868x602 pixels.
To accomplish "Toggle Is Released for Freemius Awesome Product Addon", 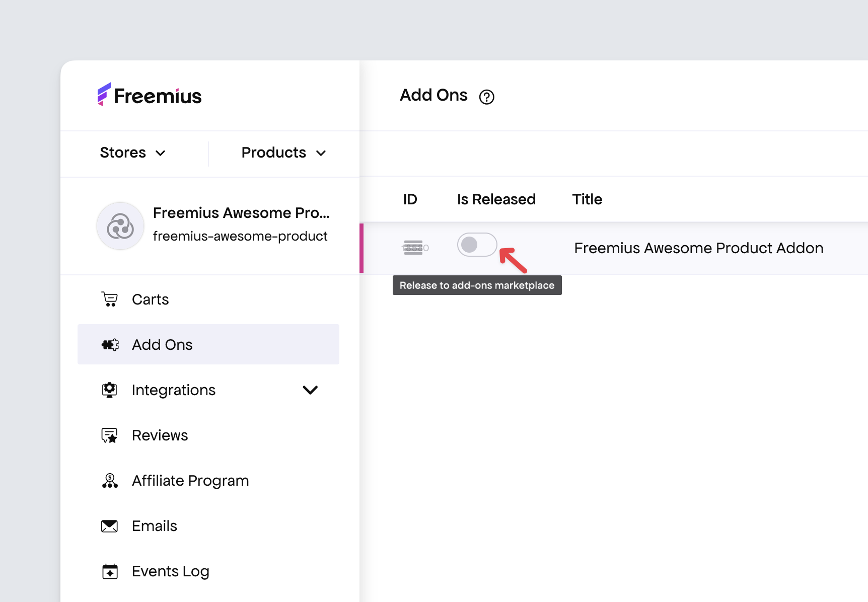I will [x=477, y=245].
